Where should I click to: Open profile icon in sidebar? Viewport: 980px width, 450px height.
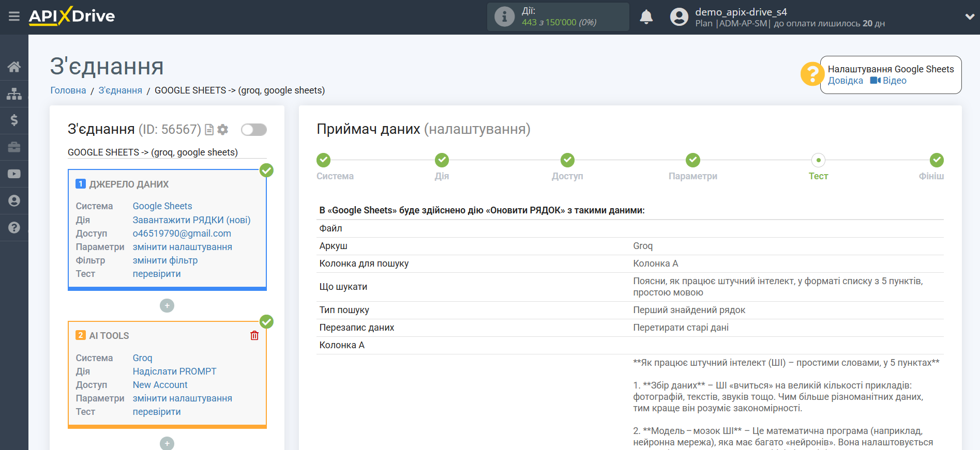14,200
